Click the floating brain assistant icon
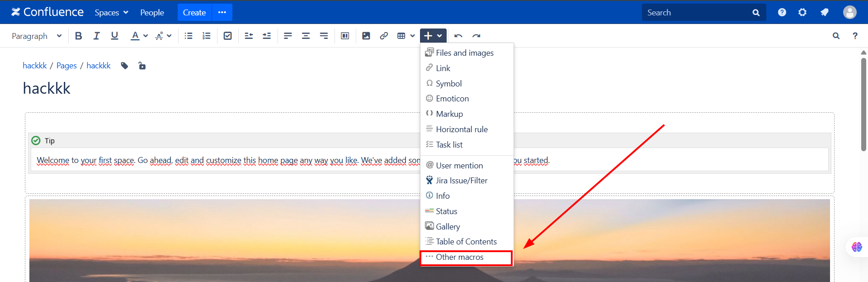868x282 pixels. 857,247
